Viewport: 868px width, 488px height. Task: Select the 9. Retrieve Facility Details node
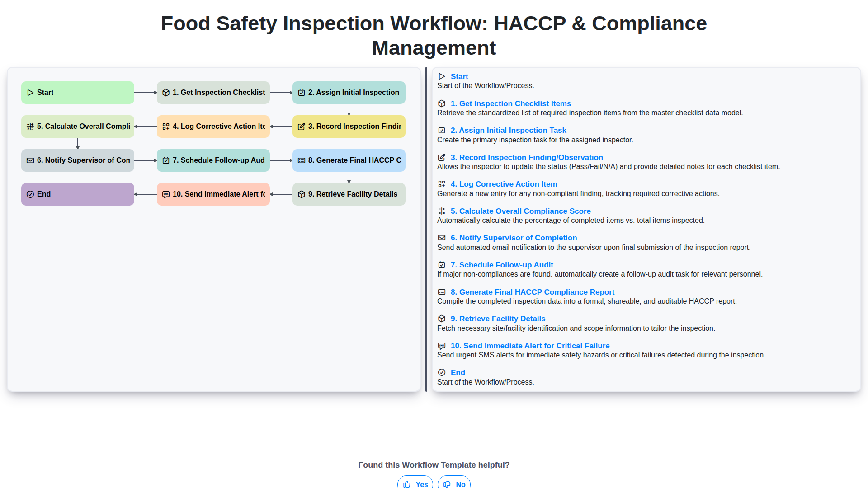pyautogui.click(x=349, y=194)
